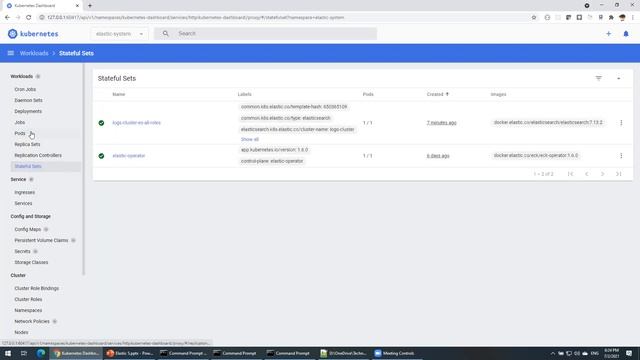Show hidden system tray icons chevron
Screen dimensions: 640x360
pyautogui.click(x=553, y=353)
